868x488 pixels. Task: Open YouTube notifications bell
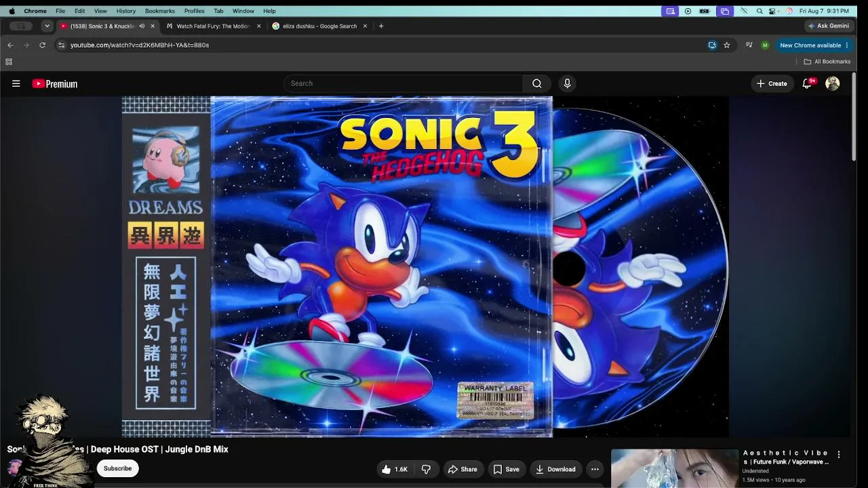[x=807, y=83]
